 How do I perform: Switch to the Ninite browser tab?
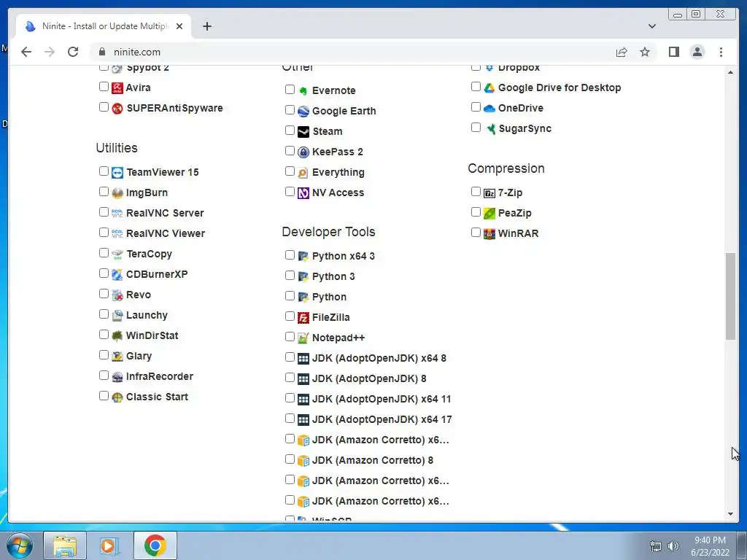pyautogui.click(x=104, y=26)
